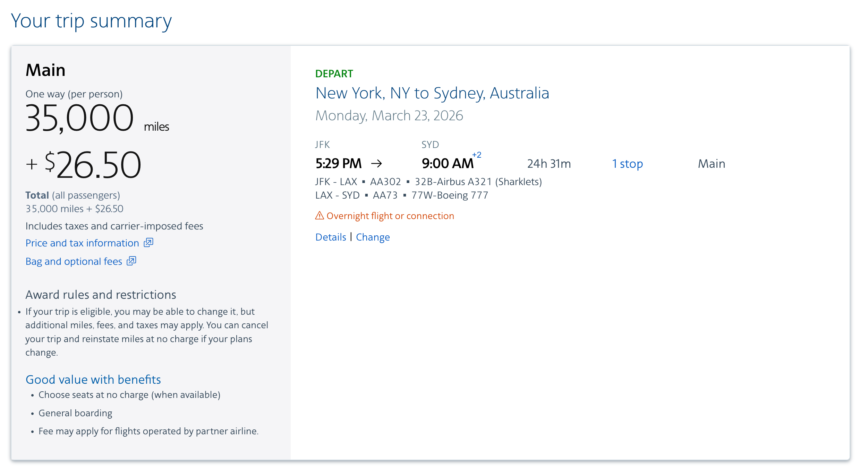Select the '1 stop' link for stop details
The width and height of the screenshot is (868, 470).
[628, 163]
